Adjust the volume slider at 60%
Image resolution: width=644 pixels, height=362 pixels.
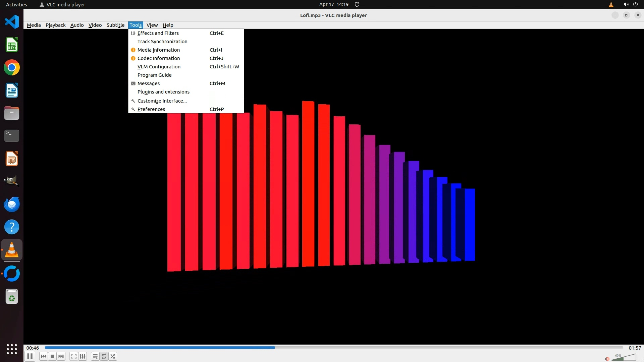[x=624, y=358]
